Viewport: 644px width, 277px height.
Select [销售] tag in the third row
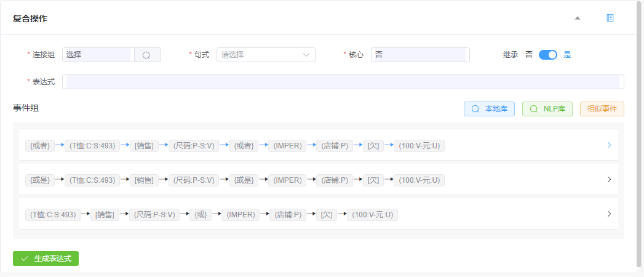[105, 215]
